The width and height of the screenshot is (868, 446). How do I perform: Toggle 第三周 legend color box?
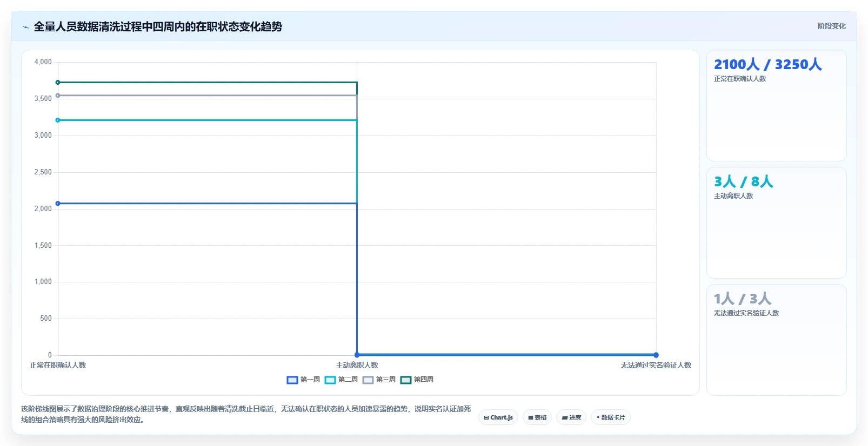pos(368,380)
